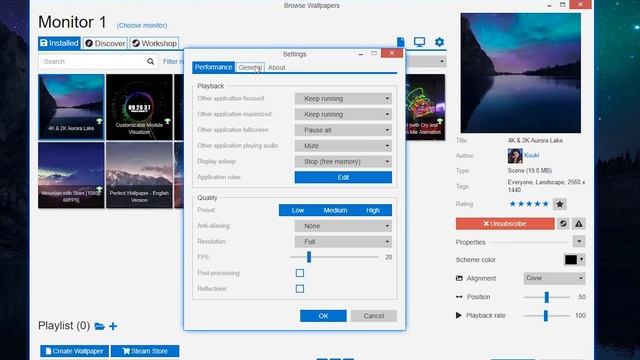Open Other application fullscreen dropdown
Image resolution: width=640 pixels, height=360 pixels.
point(343,130)
